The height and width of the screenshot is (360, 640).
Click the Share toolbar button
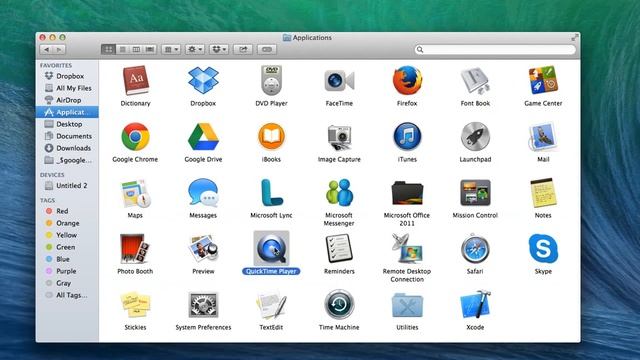243,49
